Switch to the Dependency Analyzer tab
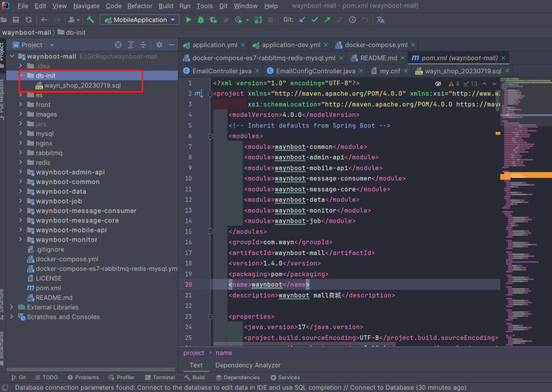Viewport: 552px width, 392px height. pos(248,365)
